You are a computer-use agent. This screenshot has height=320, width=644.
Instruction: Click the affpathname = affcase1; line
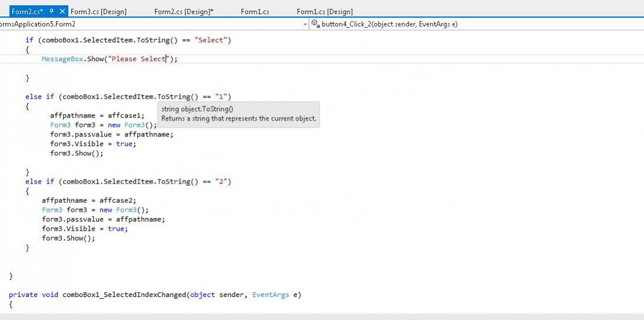(97, 116)
